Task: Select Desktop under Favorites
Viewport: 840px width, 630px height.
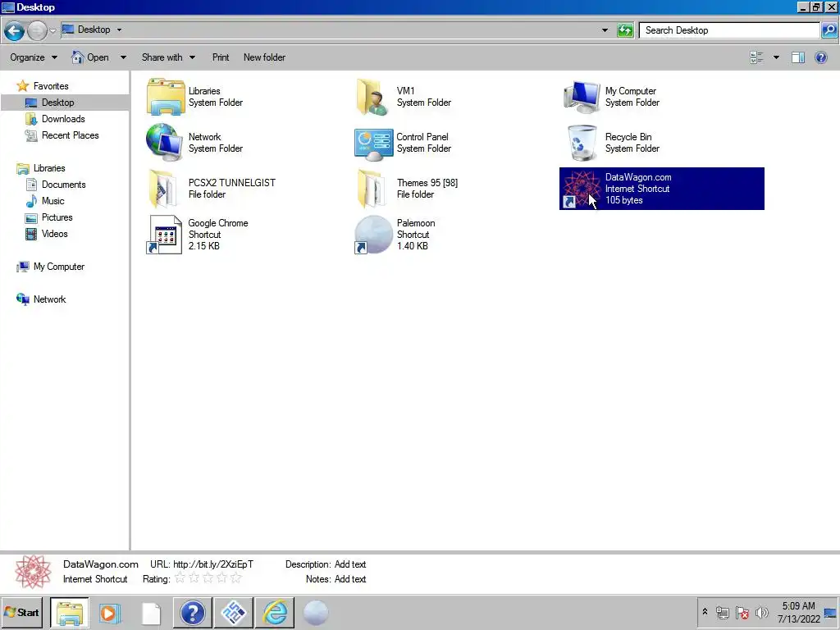Action: point(58,103)
